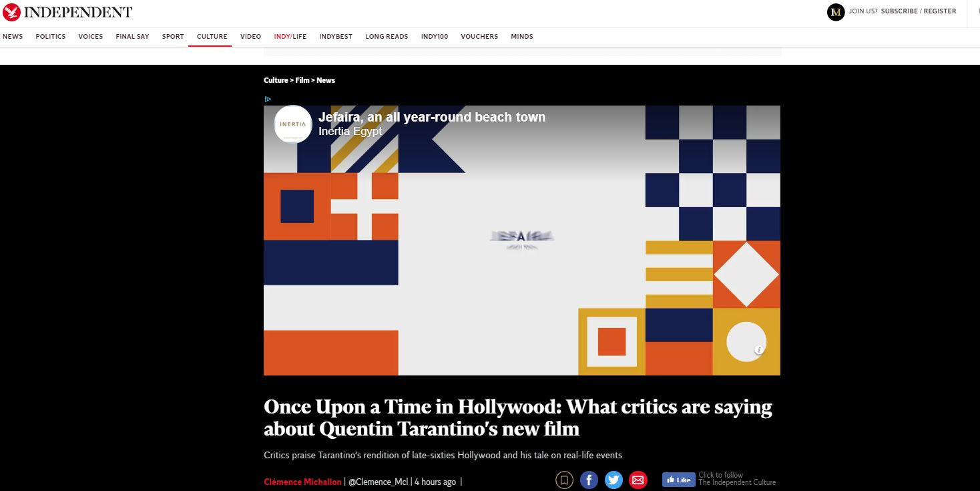Bookmark the article with the bookmark icon
The image size is (980, 491).
pos(564,480)
